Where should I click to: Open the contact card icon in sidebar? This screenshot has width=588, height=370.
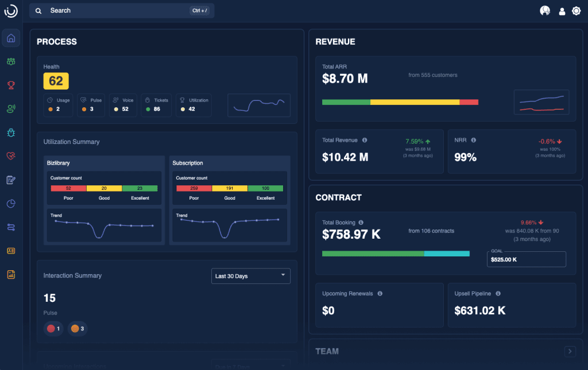tap(11, 251)
